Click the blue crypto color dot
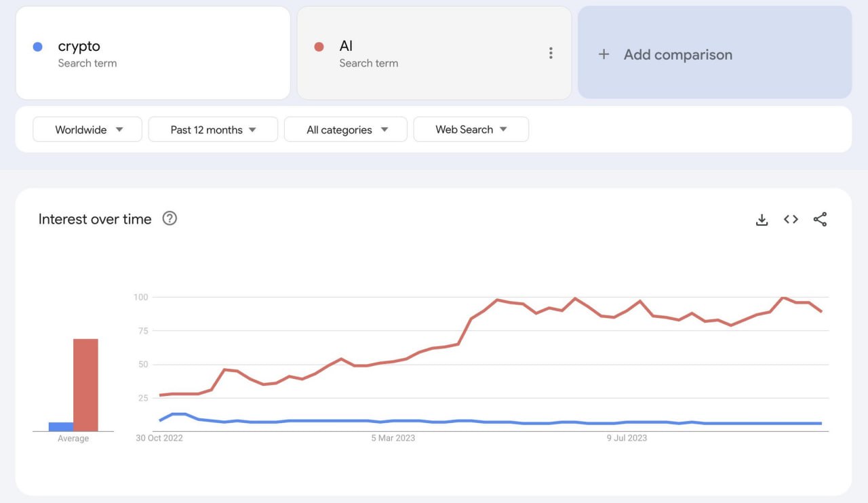This screenshot has width=868, height=503. (x=38, y=47)
